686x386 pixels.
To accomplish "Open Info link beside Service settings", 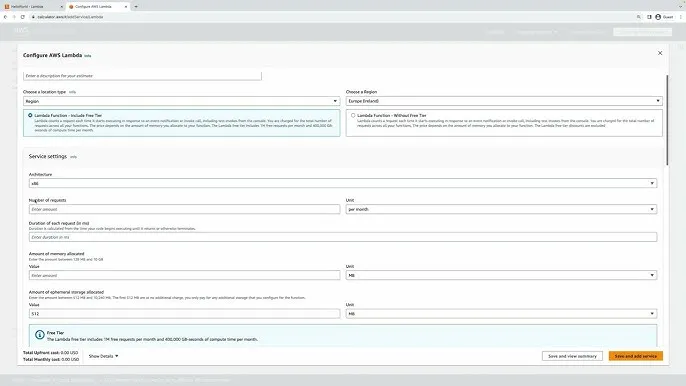I will 74,157.
